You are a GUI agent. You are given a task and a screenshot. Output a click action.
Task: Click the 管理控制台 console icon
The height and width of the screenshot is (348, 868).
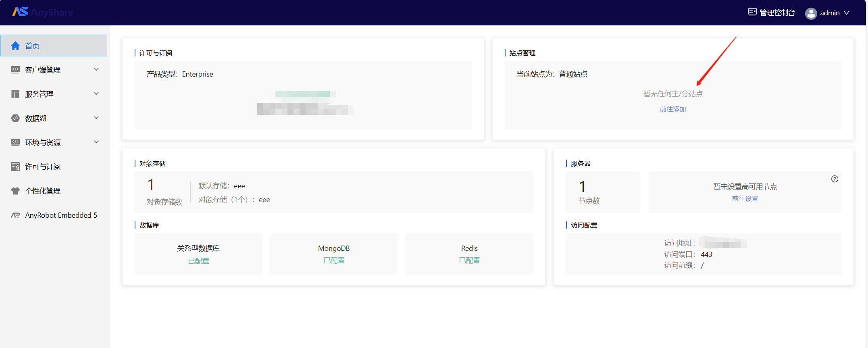[x=752, y=12]
